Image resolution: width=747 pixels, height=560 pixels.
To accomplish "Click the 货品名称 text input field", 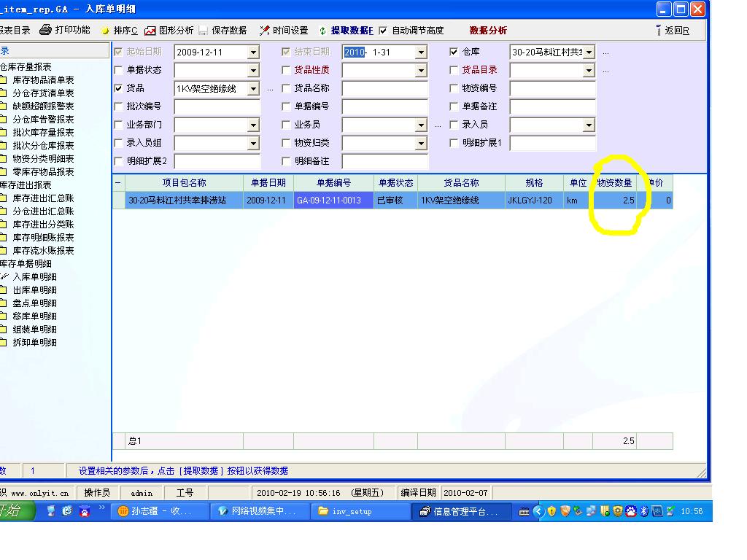I will tap(384, 88).
